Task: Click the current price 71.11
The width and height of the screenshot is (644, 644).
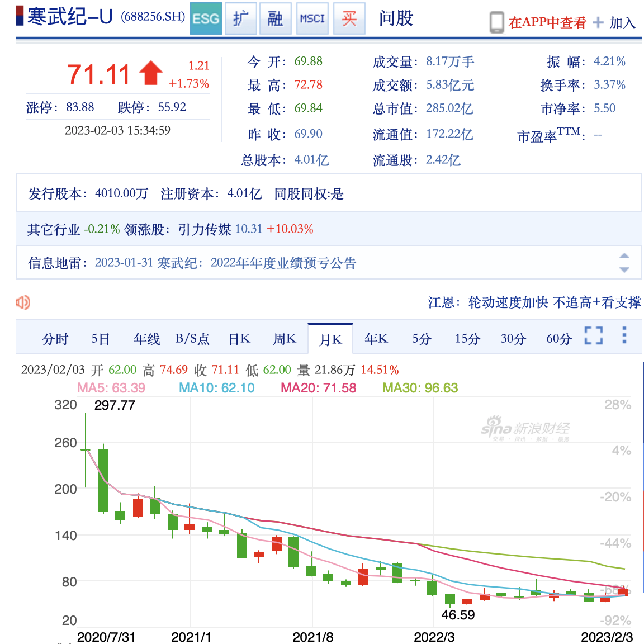Action: point(98,74)
